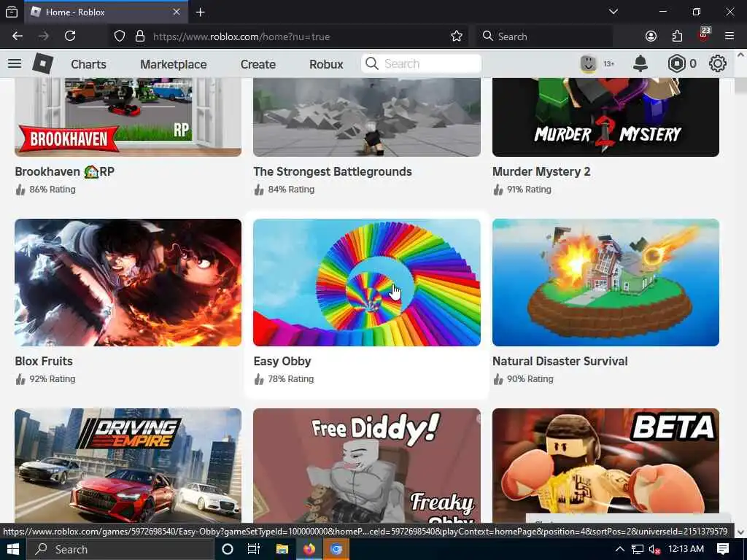The width and height of the screenshot is (747, 560).
Task: Open the Create page
Action: 258,64
